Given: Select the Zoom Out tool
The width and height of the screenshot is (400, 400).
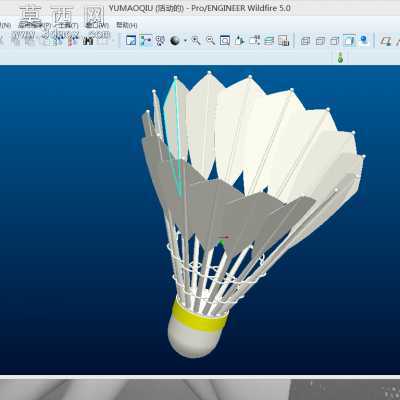Looking at the screenshot, I should click(210, 41).
